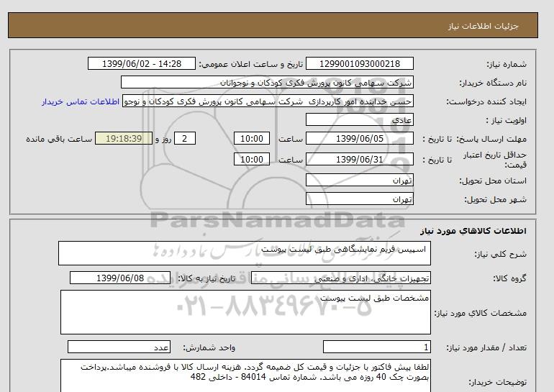The width and height of the screenshot is (554, 392).
Task: Click the priority field showing عادی
Action: (359, 120)
